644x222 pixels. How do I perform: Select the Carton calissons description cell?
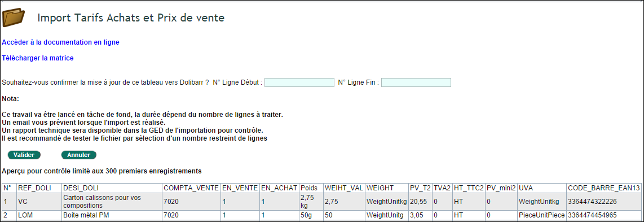(112, 202)
